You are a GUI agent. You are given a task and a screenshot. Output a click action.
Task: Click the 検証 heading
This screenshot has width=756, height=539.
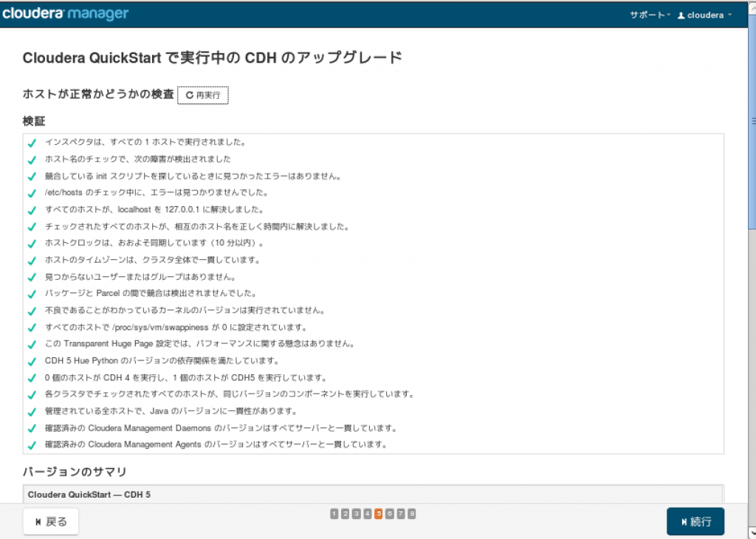[34, 121]
